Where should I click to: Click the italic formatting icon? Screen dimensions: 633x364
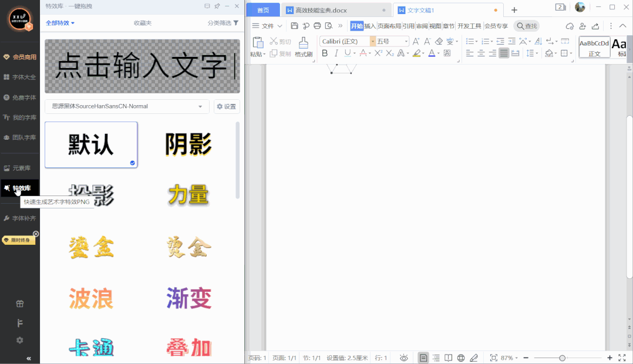[336, 53]
